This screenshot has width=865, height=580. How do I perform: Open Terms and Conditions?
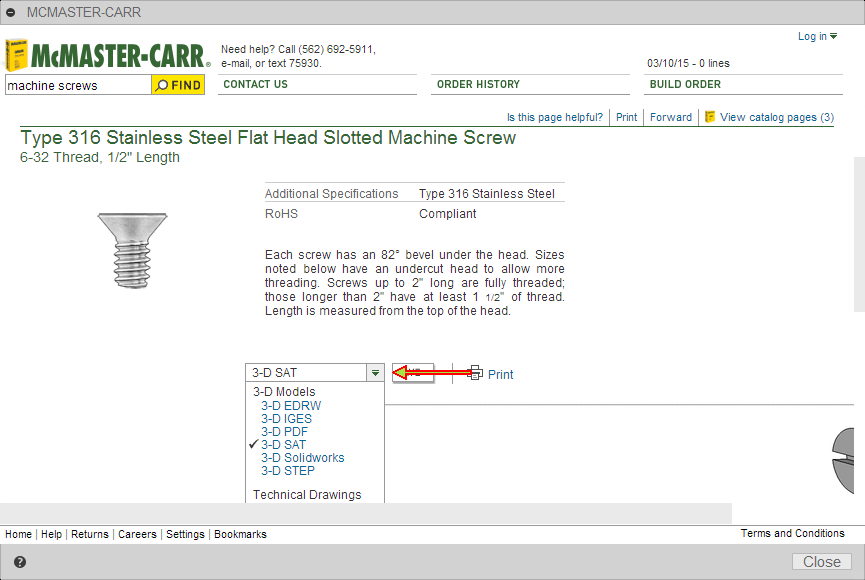[x=791, y=533]
